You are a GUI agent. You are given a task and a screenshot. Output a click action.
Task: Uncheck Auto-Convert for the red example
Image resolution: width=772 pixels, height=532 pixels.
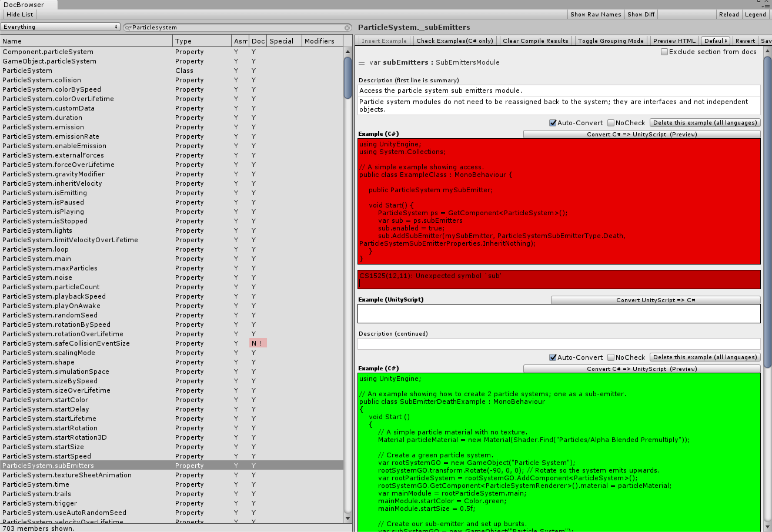553,123
